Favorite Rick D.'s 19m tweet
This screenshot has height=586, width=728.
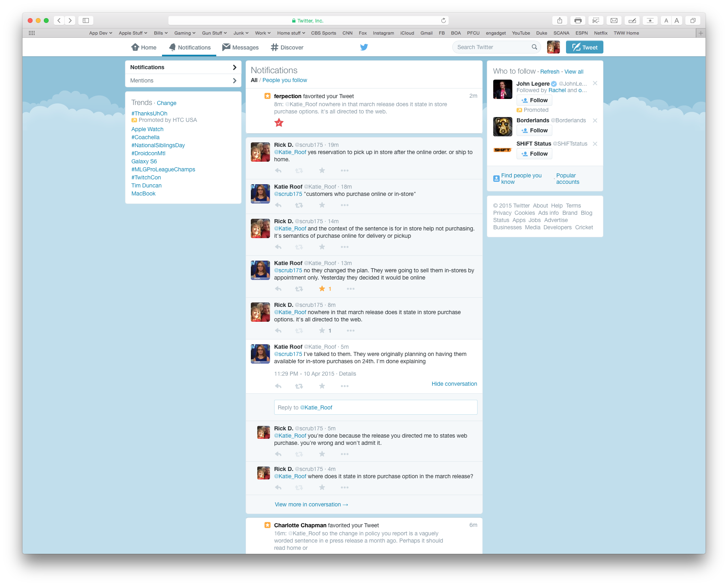[322, 171]
